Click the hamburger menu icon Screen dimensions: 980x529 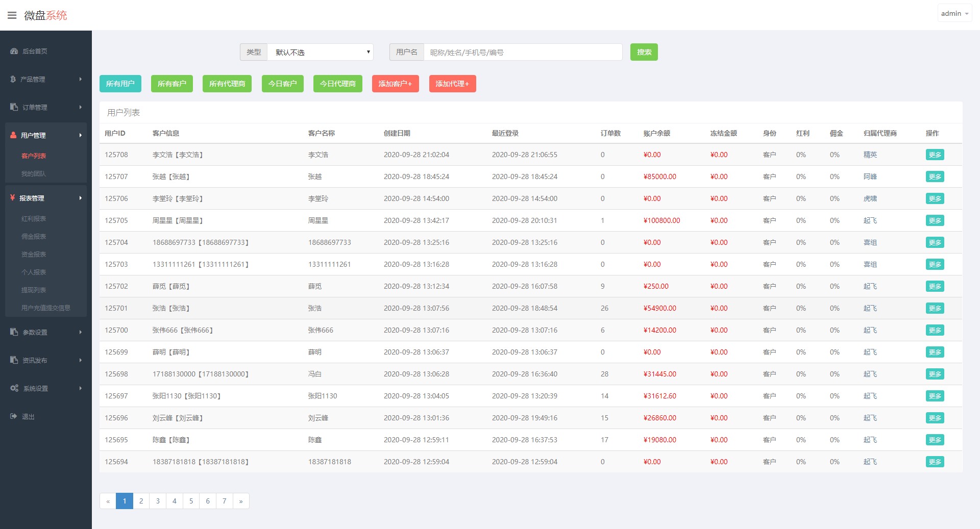[x=12, y=15]
